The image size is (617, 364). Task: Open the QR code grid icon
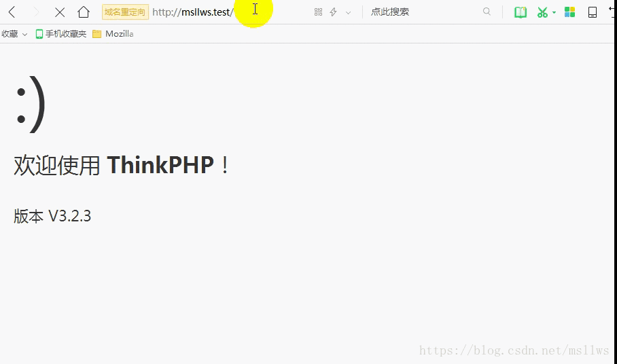318,12
